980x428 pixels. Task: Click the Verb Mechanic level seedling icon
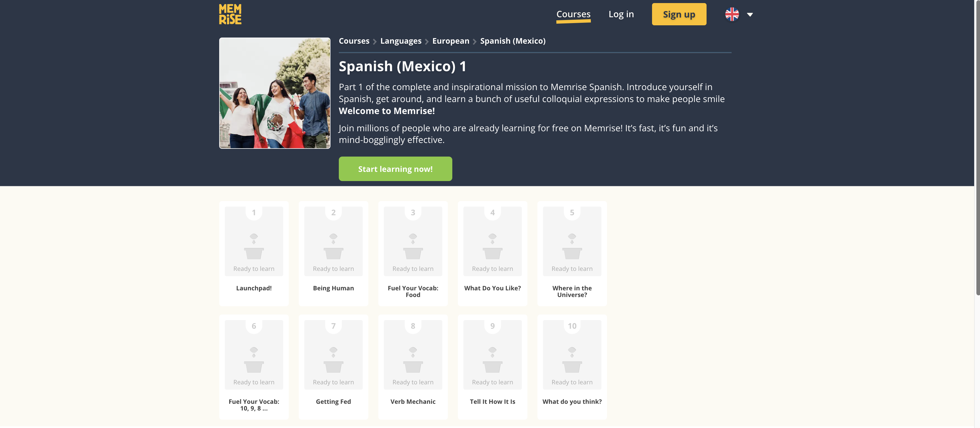413,360
